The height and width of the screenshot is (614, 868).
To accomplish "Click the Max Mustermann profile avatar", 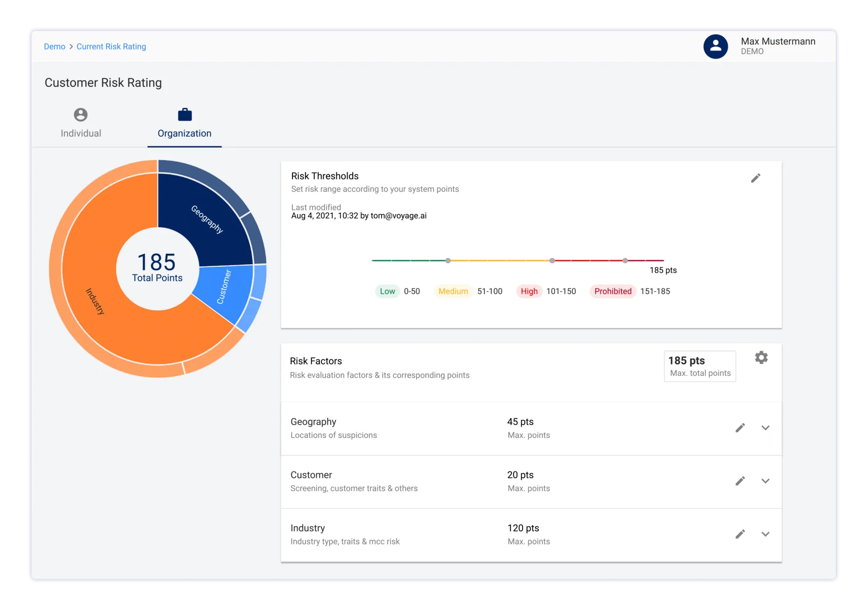I will coord(715,46).
